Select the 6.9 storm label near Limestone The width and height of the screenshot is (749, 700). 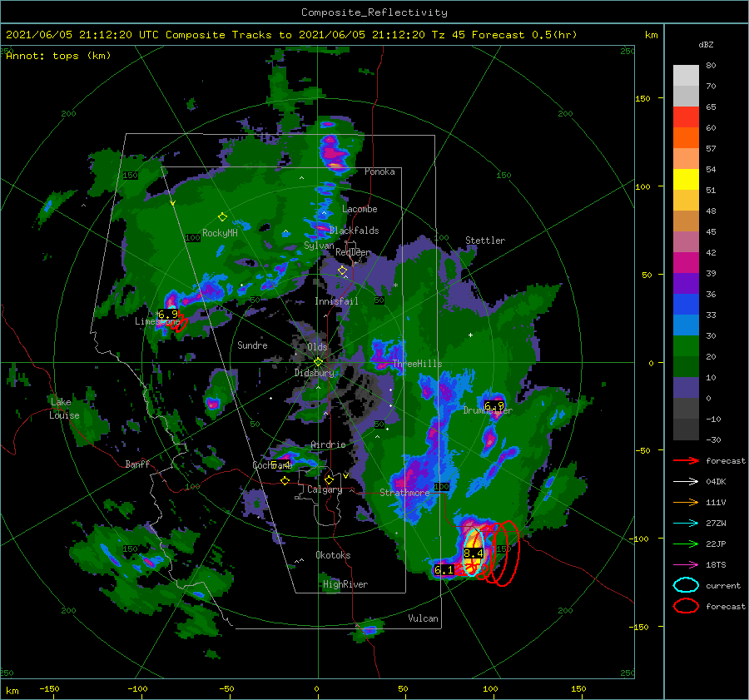tap(167, 315)
